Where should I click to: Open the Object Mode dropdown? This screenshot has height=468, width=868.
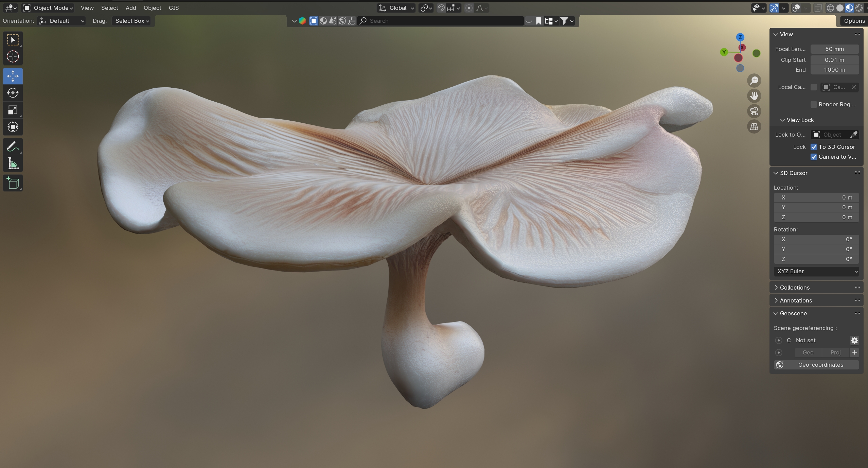tap(49, 8)
